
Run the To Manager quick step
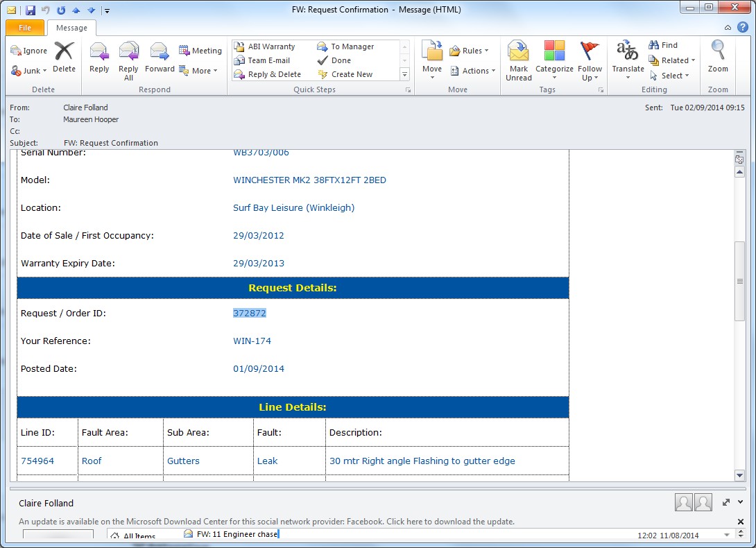[345, 46]
